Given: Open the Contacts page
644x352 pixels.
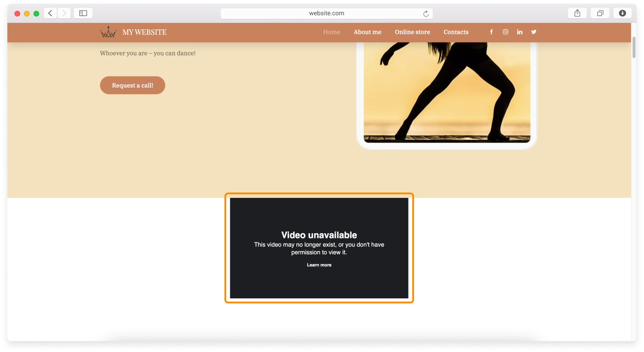Looking at the screenshot, I should click(x=456, y=32).
